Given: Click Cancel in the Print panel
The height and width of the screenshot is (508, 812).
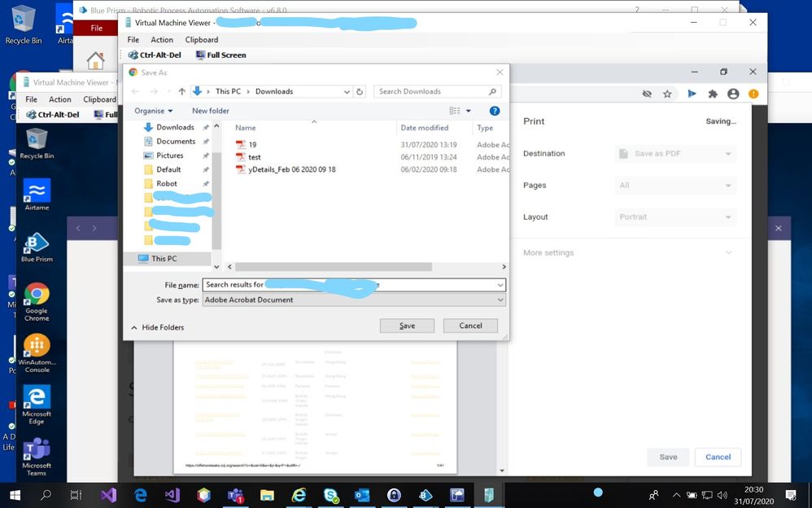Looking at the screenshot, I should coord(718,457).
